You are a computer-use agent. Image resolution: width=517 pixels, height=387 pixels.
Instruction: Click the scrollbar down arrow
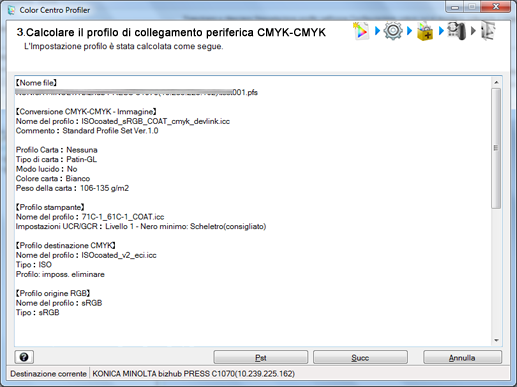coord(496,340)
